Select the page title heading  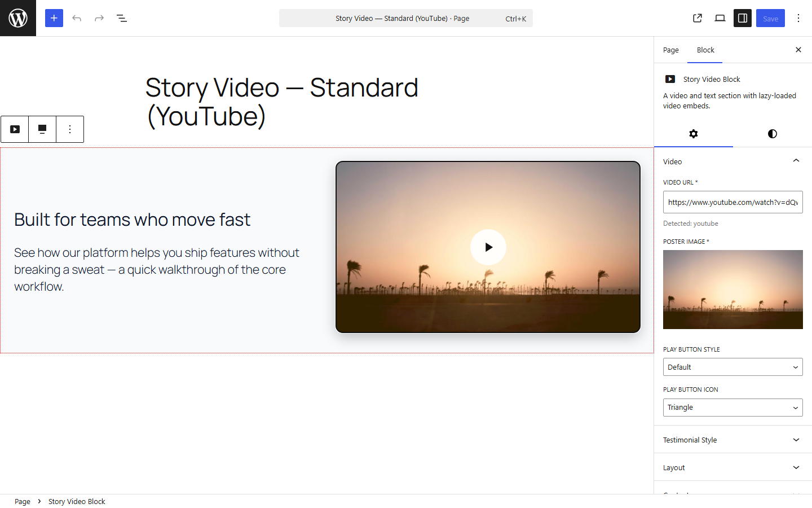tap(282, 102)
